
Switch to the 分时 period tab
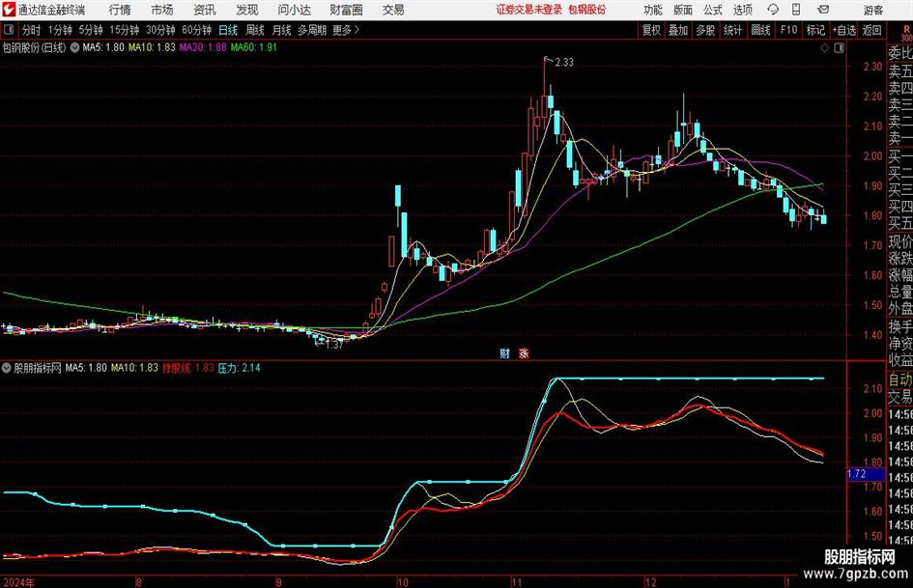[32, 30]
